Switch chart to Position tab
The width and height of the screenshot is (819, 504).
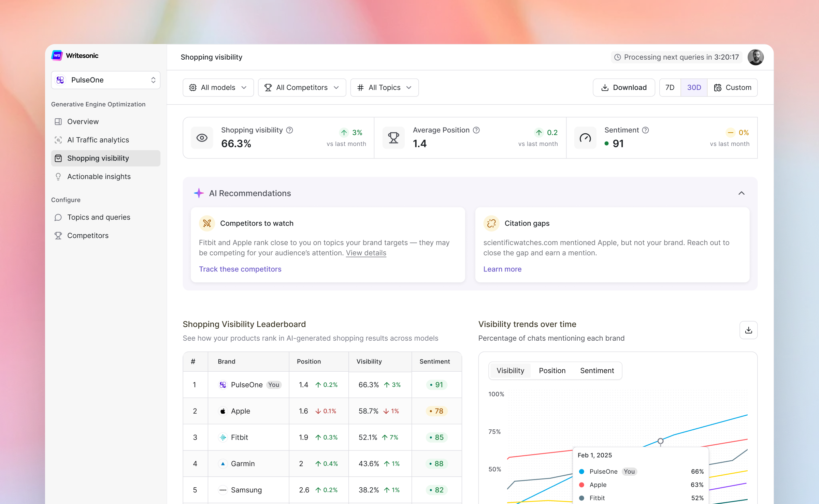click(x=552, y=370)
